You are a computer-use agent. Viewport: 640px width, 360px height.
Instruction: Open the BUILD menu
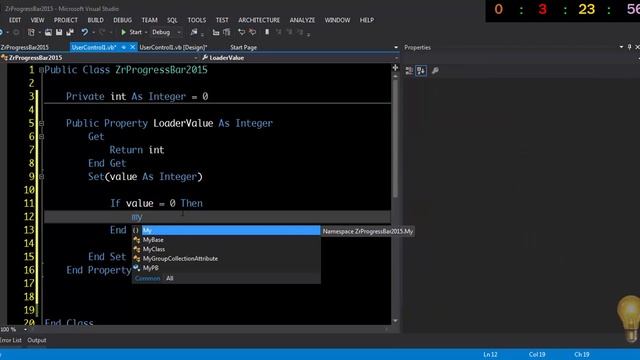96,20
